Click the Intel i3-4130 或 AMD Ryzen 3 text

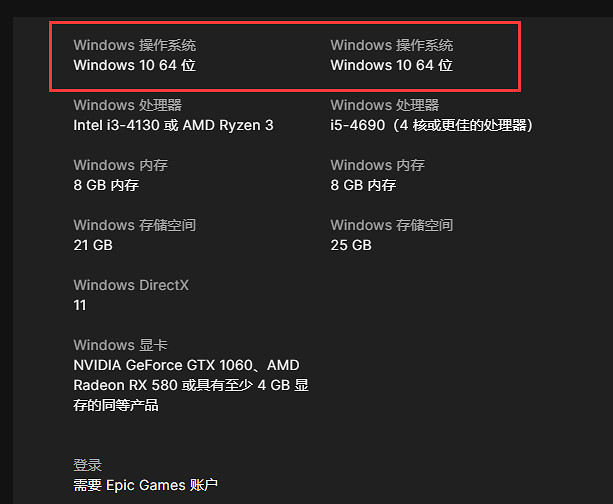[173, 125]
